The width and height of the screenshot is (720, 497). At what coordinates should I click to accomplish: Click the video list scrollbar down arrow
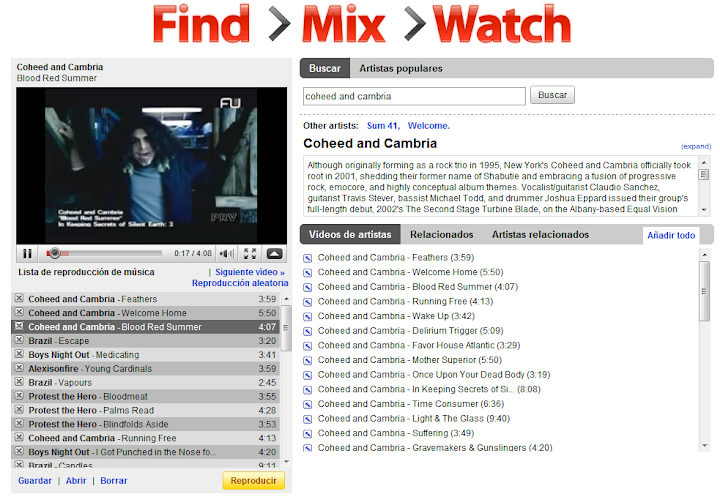click(x=704, y=446)
